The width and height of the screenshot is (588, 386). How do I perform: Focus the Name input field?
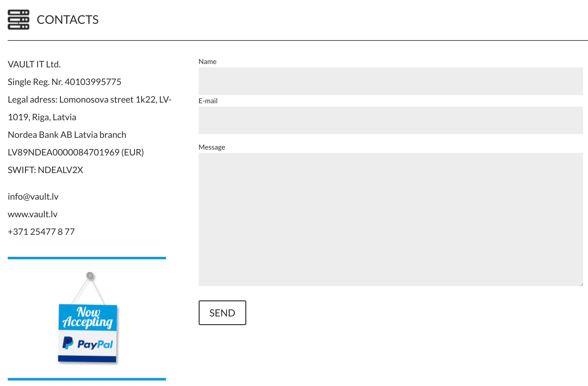391,81
